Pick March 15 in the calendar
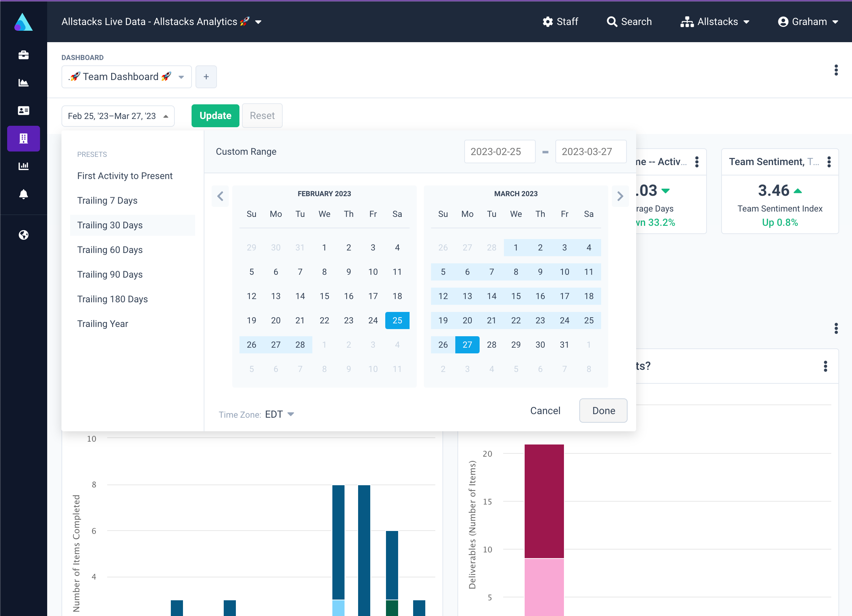 coord(516,296)
